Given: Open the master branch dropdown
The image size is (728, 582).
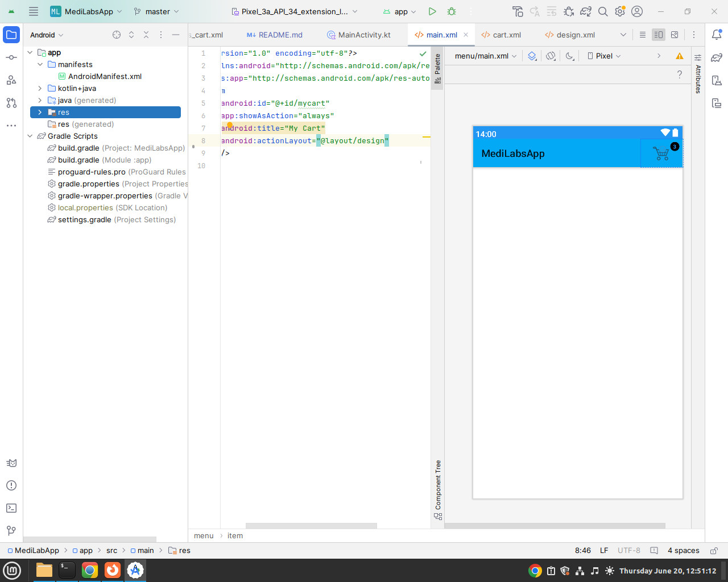Looking at the screenshot, I should (156, 11).
